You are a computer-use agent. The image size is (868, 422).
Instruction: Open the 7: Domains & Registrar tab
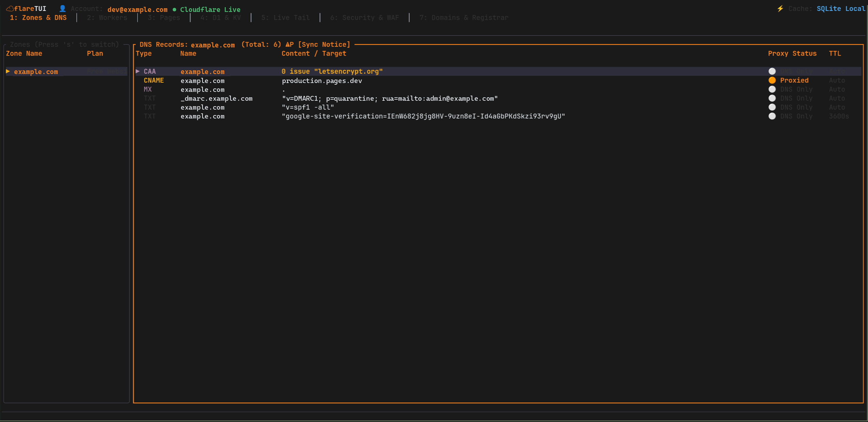click(464, 18)
